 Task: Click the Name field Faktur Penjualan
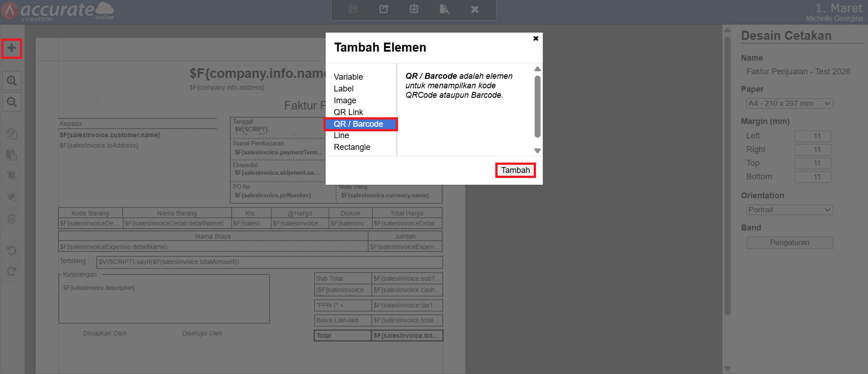(x=798, y=72)
